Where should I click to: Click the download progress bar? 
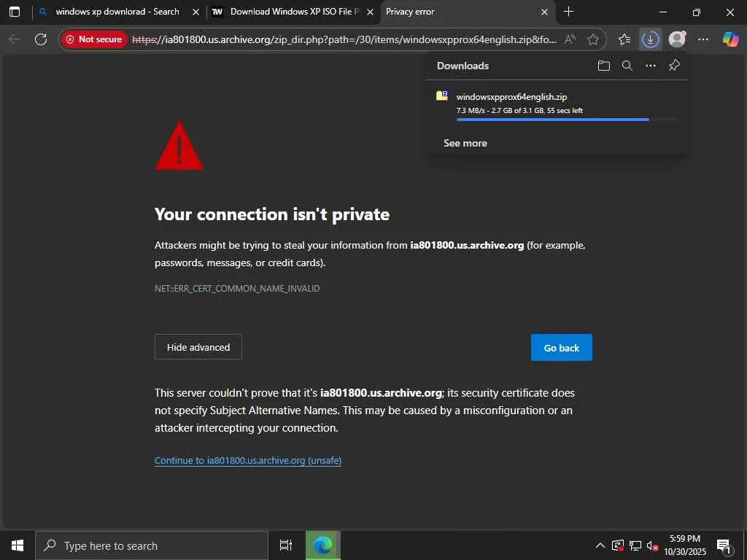(566, 120)
